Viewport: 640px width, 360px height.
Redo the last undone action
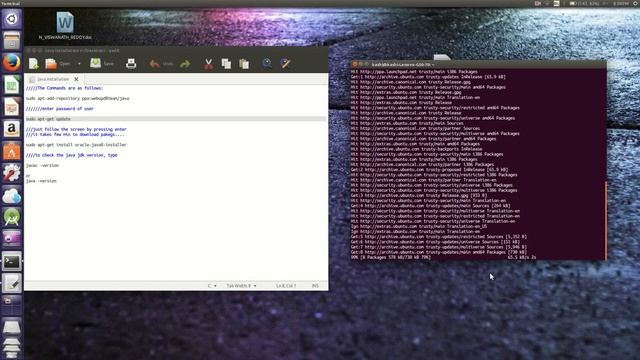click(x=185, y=64)
